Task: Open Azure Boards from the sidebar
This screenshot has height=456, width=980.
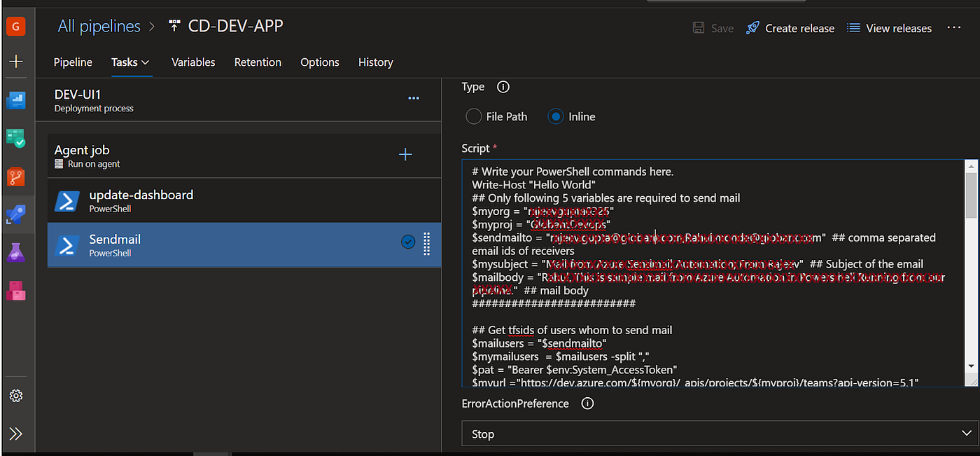Action: pos(16,138)
